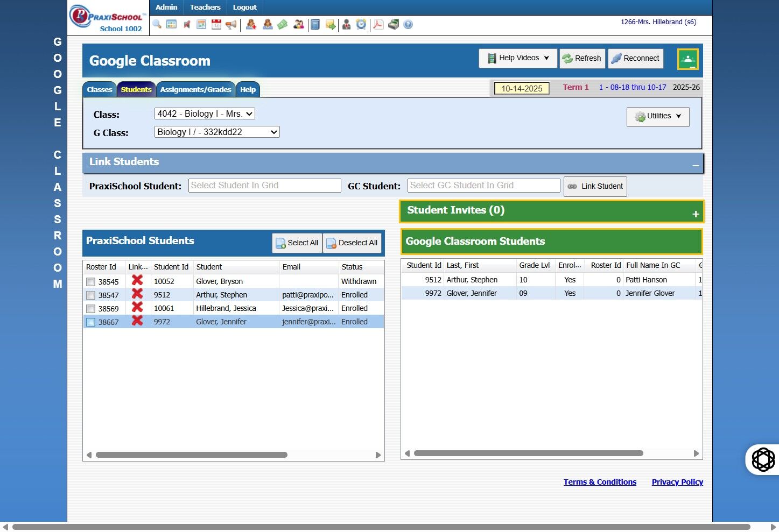Switch to the Assignments/Grades tab
779x532 pixels.
coord(195,89)
